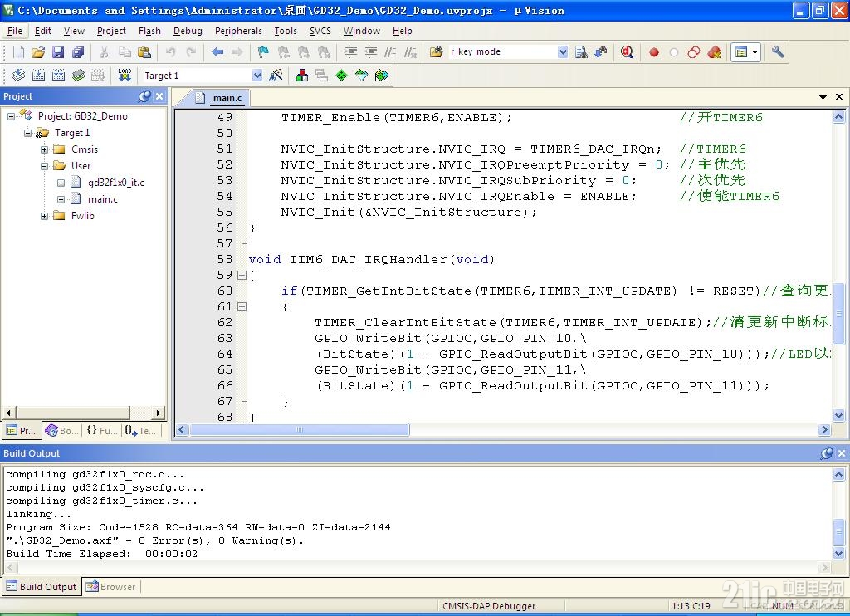Open Manage Project Items colored blocks icon
850x616 pixels.
pyautogui.click(x=302, y=76)
